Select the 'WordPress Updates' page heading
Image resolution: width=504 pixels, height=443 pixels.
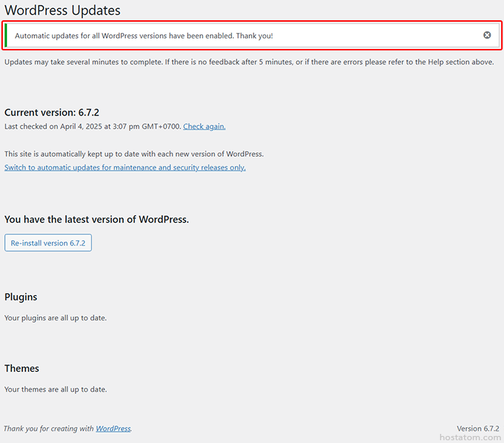(x=62, y=10)
